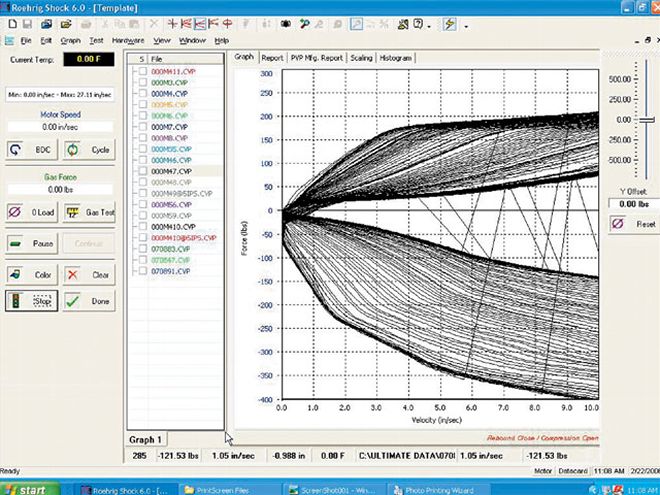The height and width of the screenshot is (495, 660).
Task: Click the Save floppy disk toolbar icon
Action: point(27,24)
